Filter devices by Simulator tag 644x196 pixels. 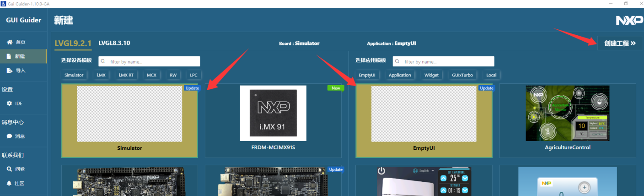coord(74,75)
